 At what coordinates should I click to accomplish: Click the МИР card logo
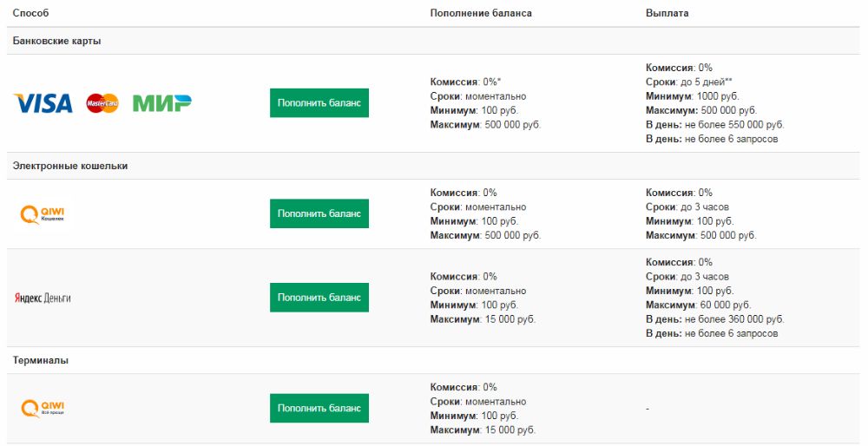(x=161, y=103)
